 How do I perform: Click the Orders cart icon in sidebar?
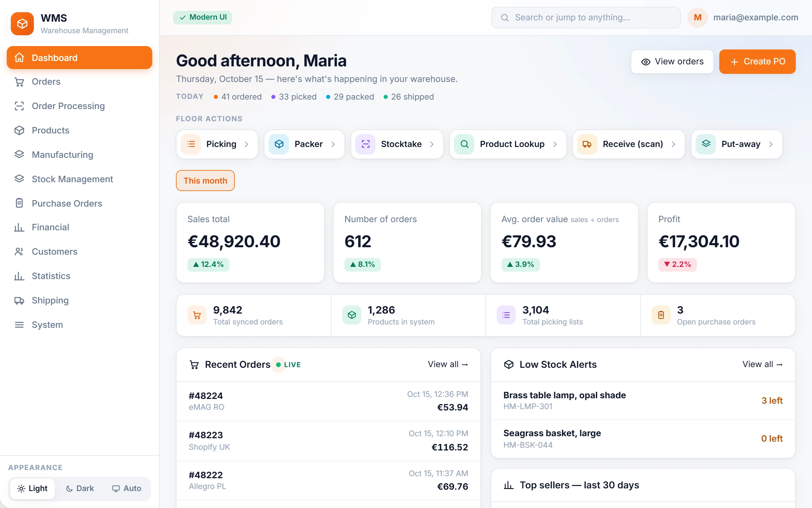(x=19, y=82)
